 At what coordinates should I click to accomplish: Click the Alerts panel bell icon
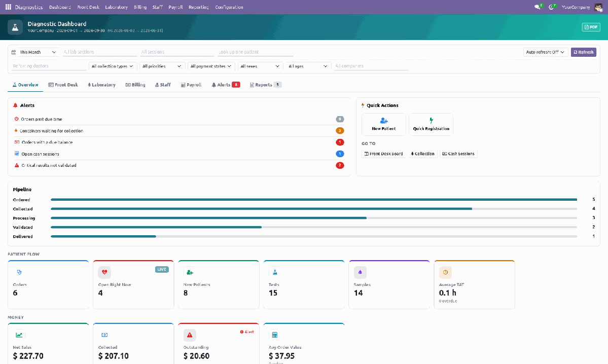click(16, 105)
